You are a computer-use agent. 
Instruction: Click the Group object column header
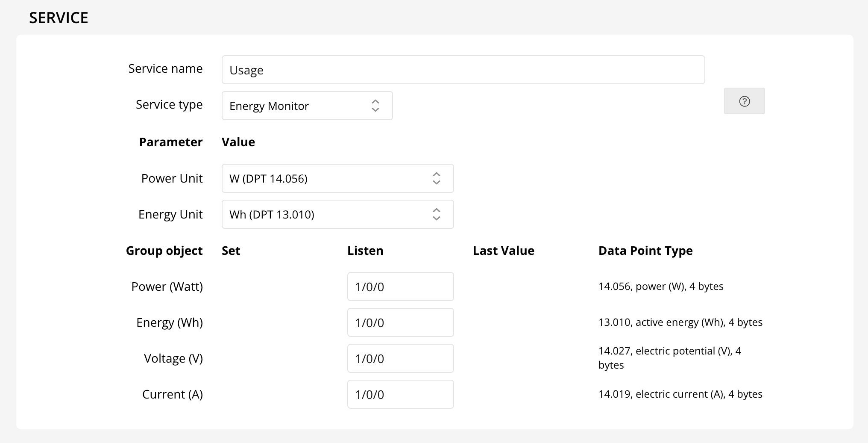[x=164, y=251]
